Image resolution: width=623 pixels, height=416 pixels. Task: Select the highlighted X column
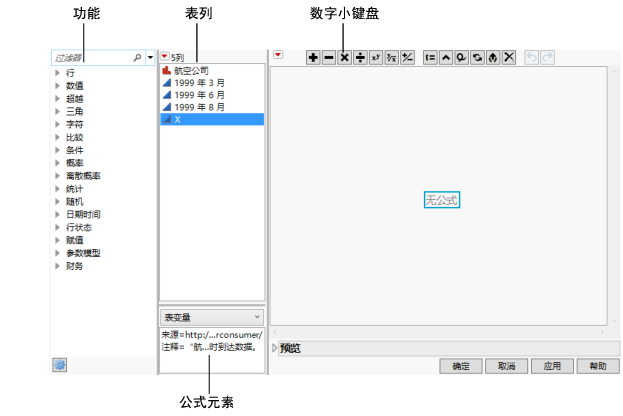click(x=212, y=119)
